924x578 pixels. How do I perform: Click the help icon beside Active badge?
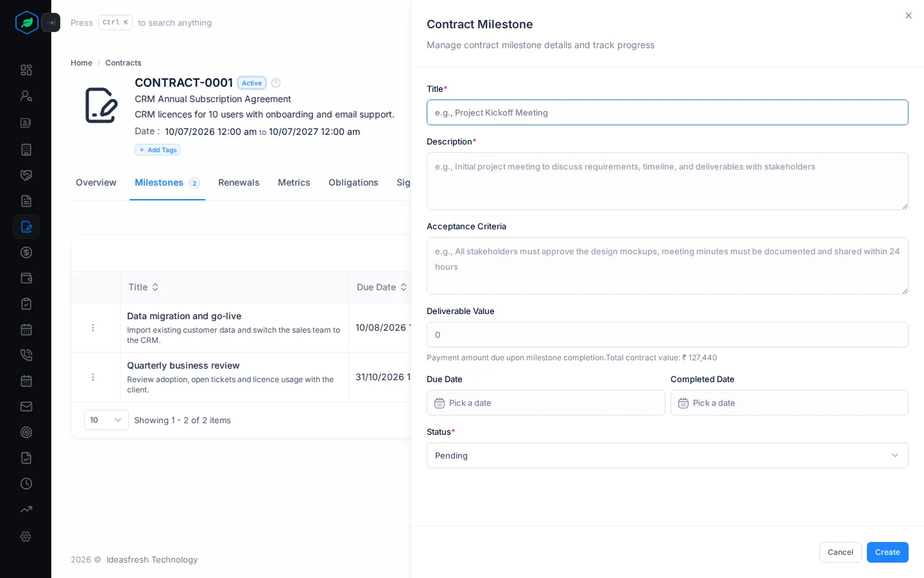coord(276,83)
